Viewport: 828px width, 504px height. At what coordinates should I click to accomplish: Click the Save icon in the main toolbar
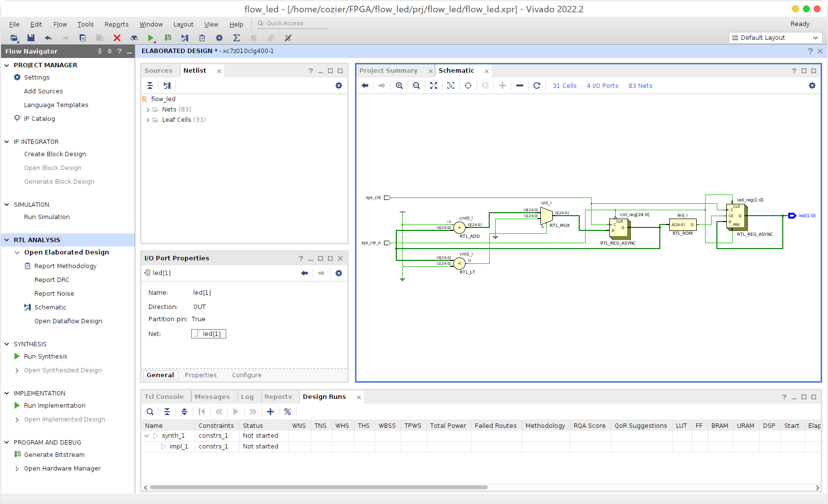point(31,38)
